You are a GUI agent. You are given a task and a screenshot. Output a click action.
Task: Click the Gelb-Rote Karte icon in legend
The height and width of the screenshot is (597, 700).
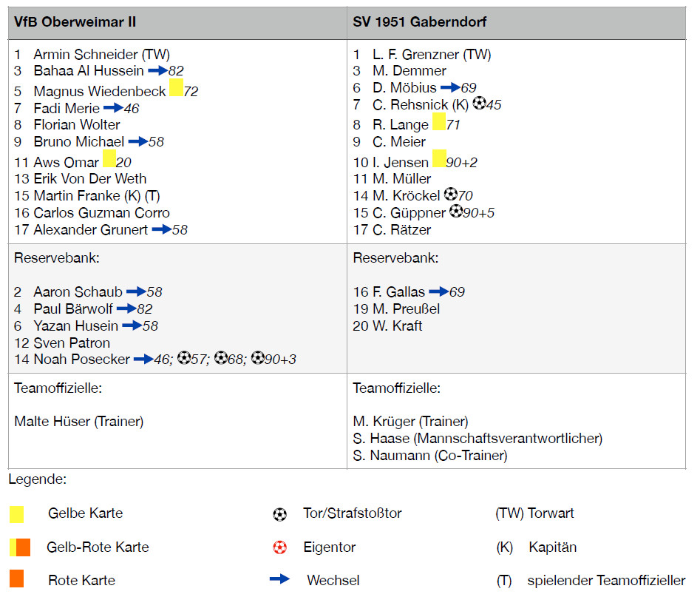pyautogui.click(x=20, y=547)
